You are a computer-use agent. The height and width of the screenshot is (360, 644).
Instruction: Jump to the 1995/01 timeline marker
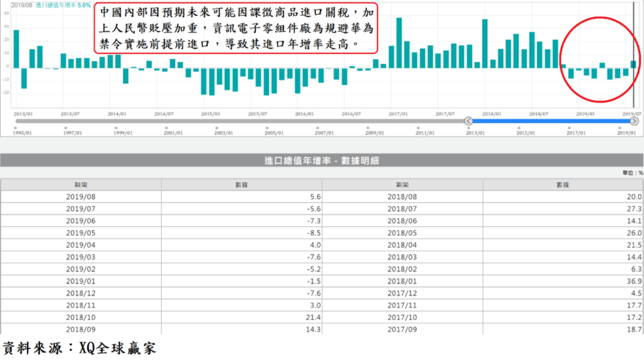click(16, 128)
